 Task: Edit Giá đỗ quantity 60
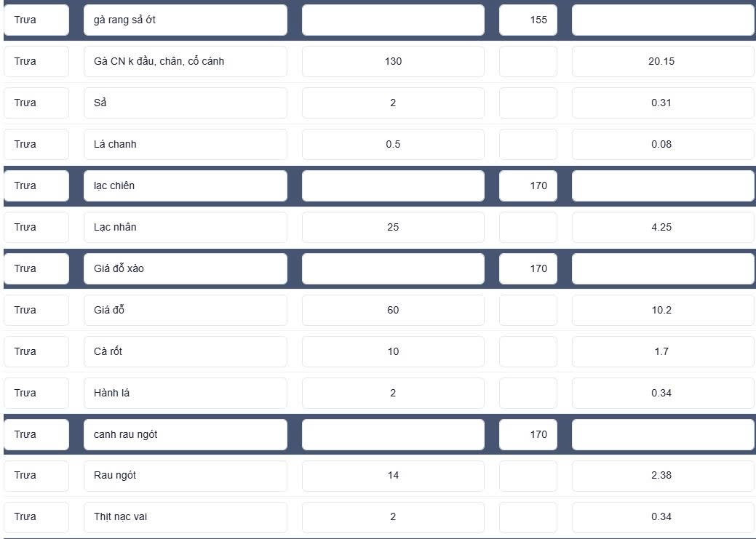(x=393, y=310)
